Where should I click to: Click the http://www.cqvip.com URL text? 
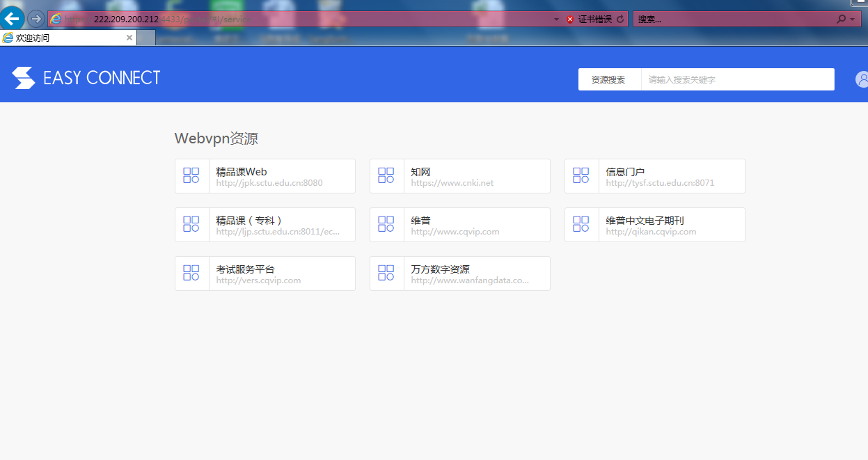[455, 232]
